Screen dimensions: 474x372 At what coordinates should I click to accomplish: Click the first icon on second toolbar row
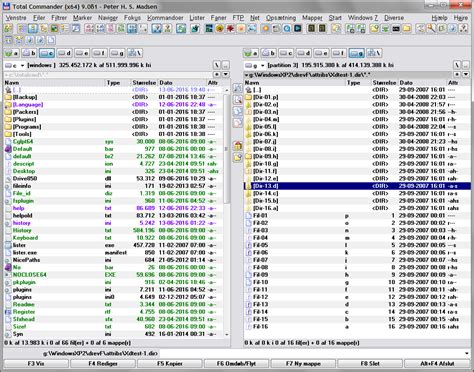(8, 40)
